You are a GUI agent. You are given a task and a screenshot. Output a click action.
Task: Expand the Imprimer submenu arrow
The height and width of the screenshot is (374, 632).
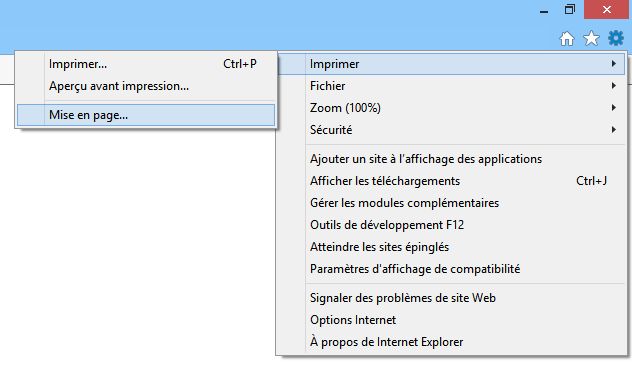tap(613, 64)
